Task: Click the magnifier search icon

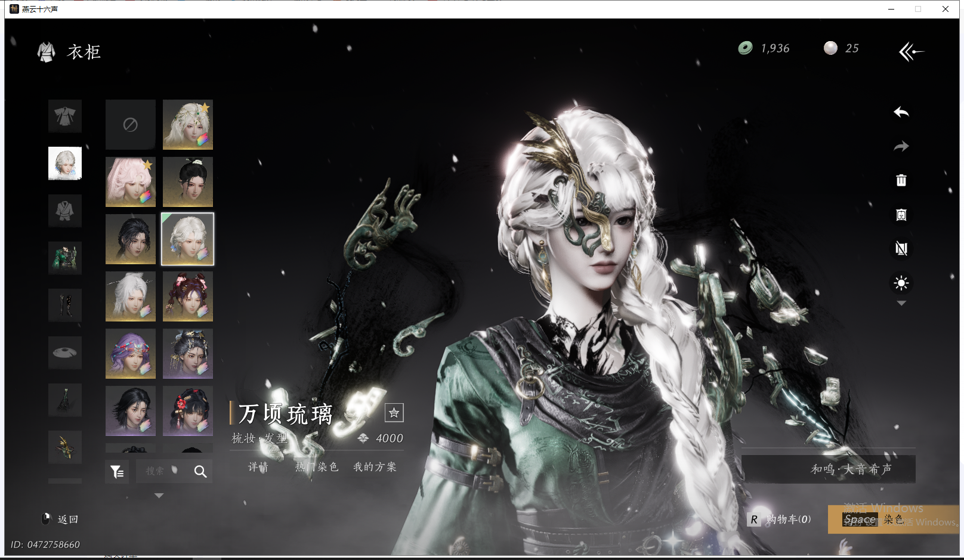Action: point(200,472)
